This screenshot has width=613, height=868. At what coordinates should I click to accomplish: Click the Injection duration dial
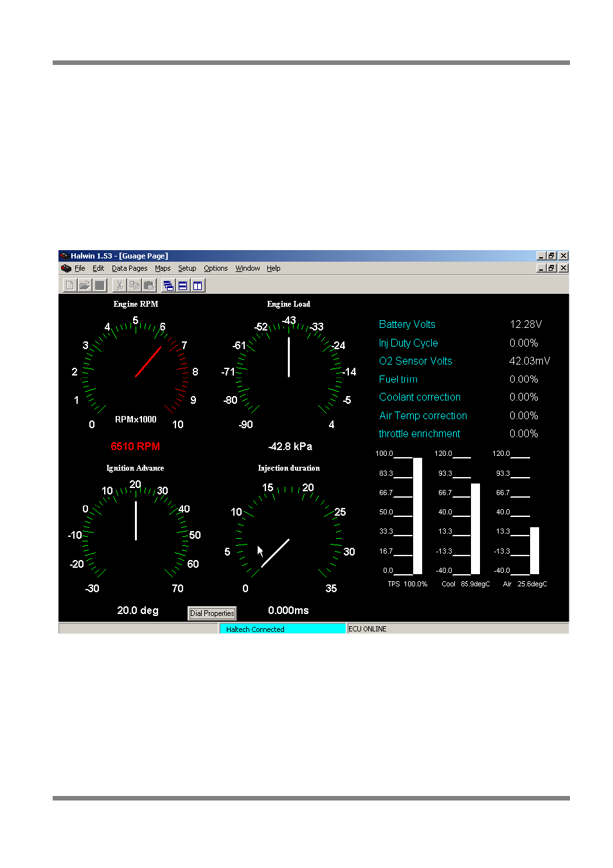point(289,539)
